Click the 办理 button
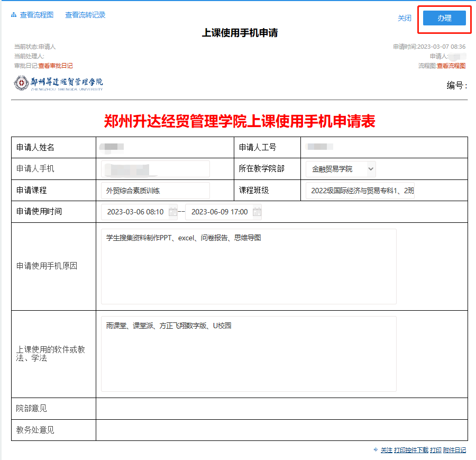 pos(444,18)
